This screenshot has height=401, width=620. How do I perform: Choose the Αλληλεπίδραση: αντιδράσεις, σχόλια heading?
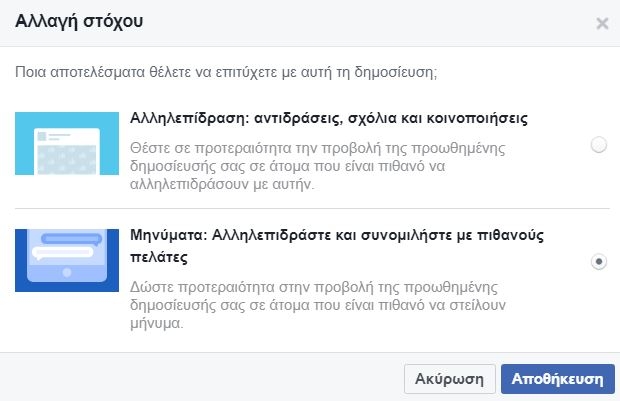coord(329,119)
